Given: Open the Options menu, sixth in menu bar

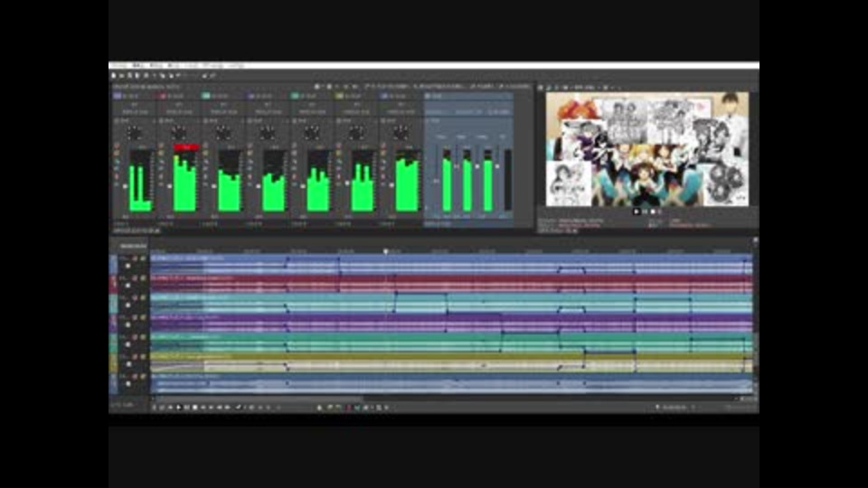Looking at the screenshot, I should coord(213,66).
